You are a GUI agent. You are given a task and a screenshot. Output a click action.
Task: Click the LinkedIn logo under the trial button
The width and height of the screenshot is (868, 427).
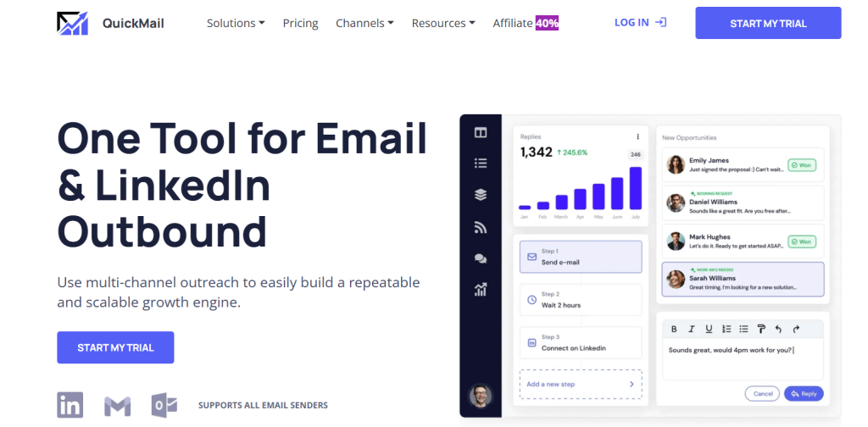[70, 405]
